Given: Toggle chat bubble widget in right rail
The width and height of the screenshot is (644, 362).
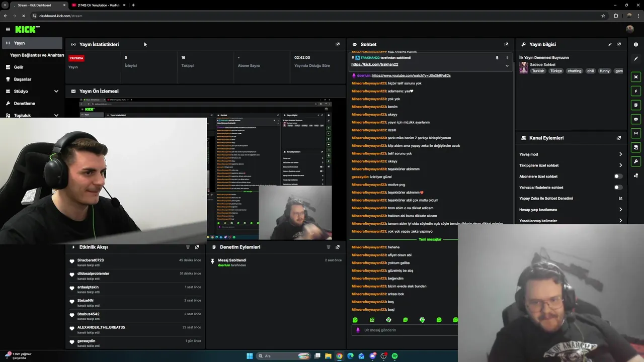Looking at the screenshot, I should [x=636, y=119].
